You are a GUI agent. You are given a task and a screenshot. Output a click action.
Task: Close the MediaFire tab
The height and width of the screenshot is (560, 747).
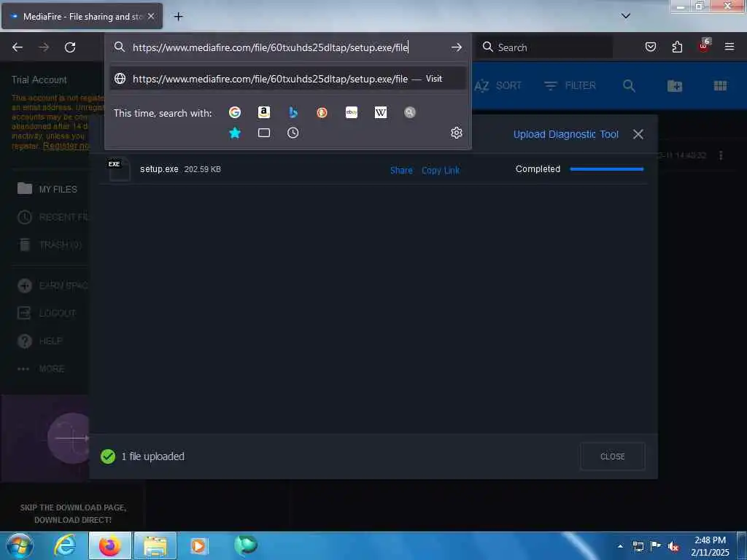pos(151,16)
